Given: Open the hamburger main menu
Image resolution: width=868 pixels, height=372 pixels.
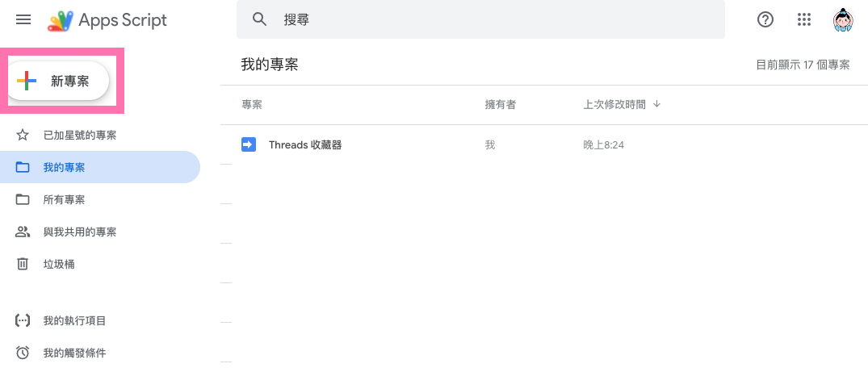Looking at the screenshot, I should tap(23, 20).
